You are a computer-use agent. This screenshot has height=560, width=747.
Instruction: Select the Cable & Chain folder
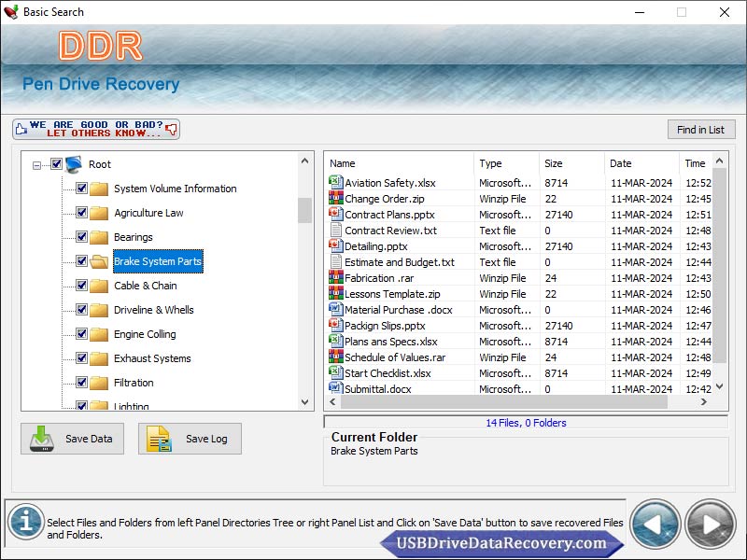click(x=146, y=286)
